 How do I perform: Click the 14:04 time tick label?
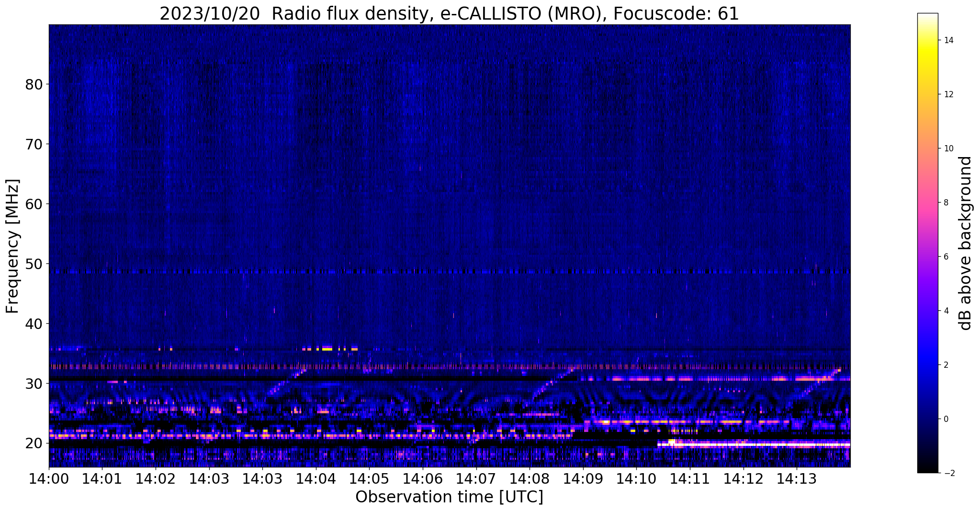pyautogui.click(x=315, y=478)
